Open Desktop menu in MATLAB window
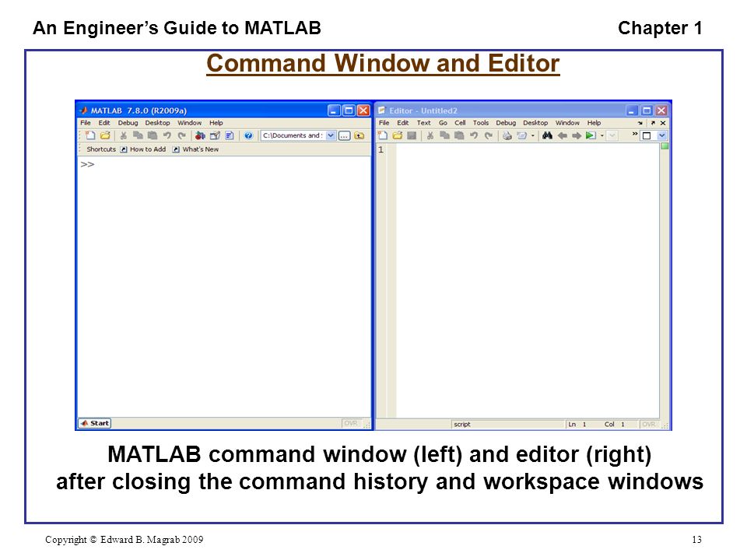Screen dimensions: 747x560 (158, 123)
